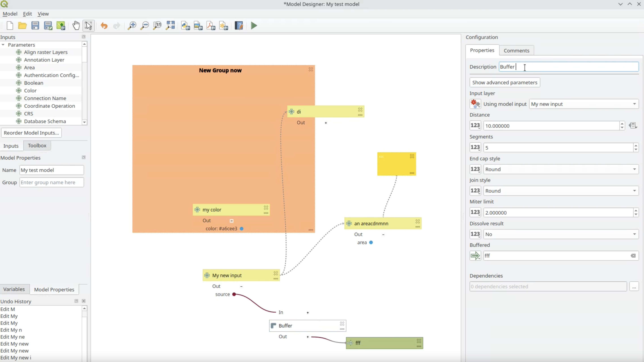Open the Edit menu

[27, 14]
